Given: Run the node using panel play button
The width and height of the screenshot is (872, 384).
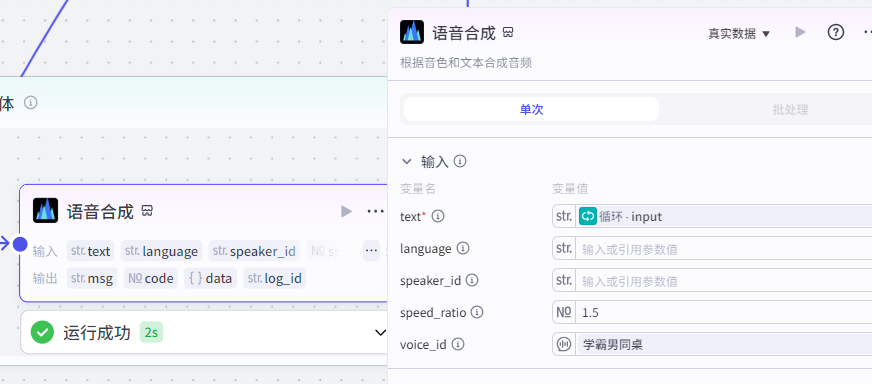Looking at the screenshot, I should coord(800,32).
